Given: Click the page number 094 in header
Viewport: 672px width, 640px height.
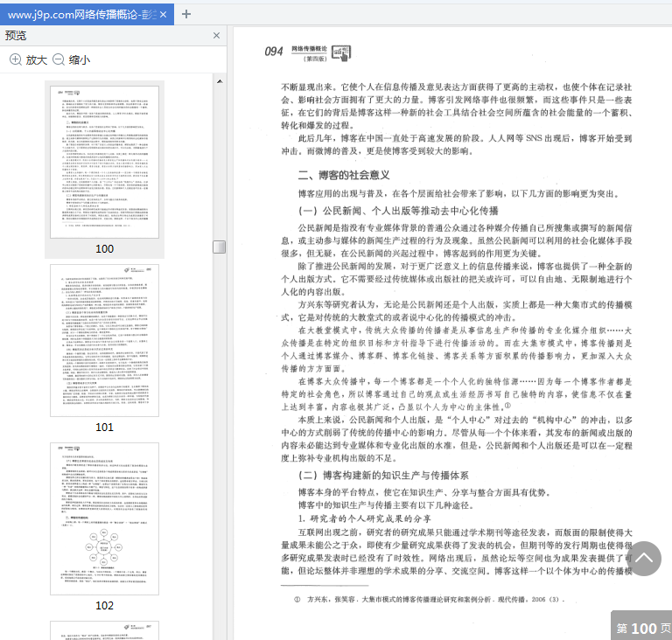Looking at the screenshot, I should click(x=273, y=52).
